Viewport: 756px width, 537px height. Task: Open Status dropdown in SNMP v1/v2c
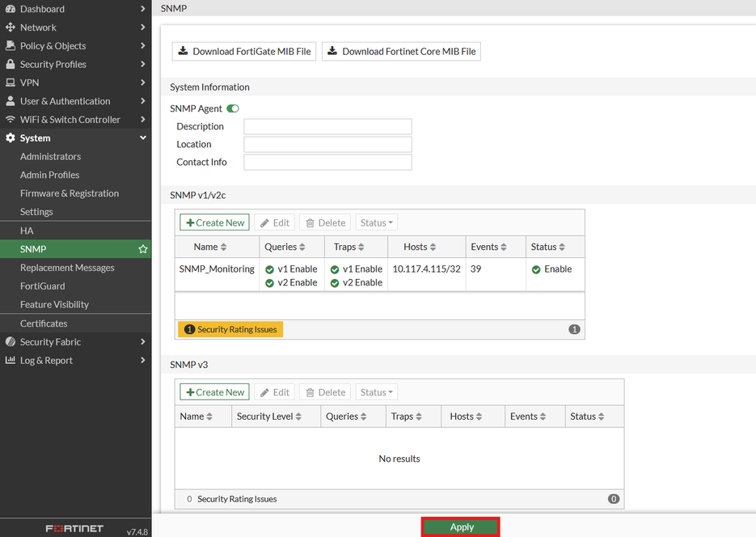[377, 222]
